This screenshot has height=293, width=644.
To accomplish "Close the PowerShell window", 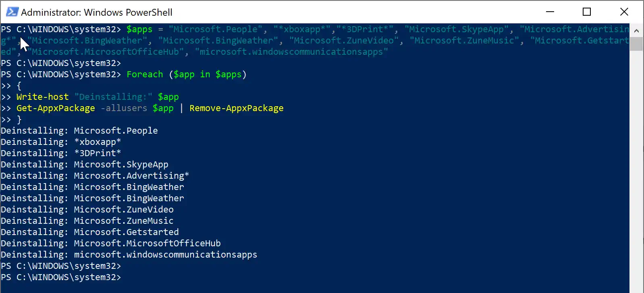I will click(x=624, y=12).
